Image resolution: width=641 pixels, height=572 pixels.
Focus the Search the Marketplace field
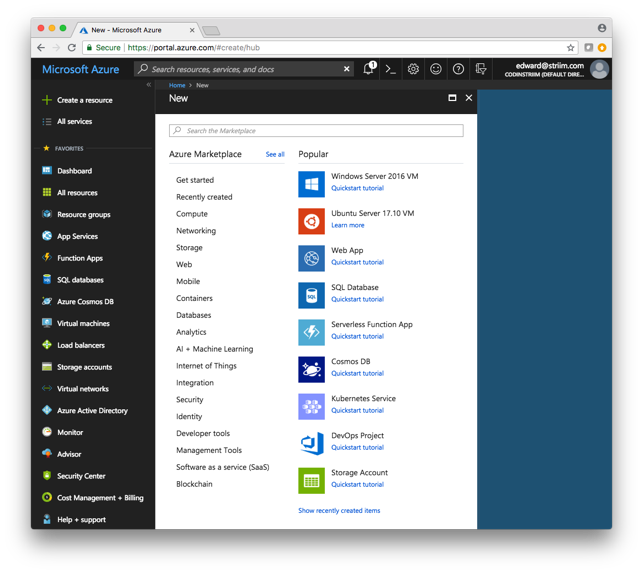point(316,131)
